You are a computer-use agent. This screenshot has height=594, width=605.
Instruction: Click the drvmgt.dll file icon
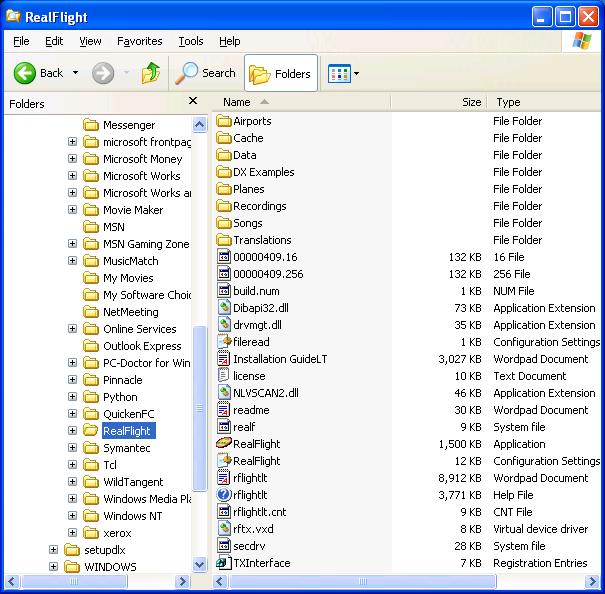224,325
